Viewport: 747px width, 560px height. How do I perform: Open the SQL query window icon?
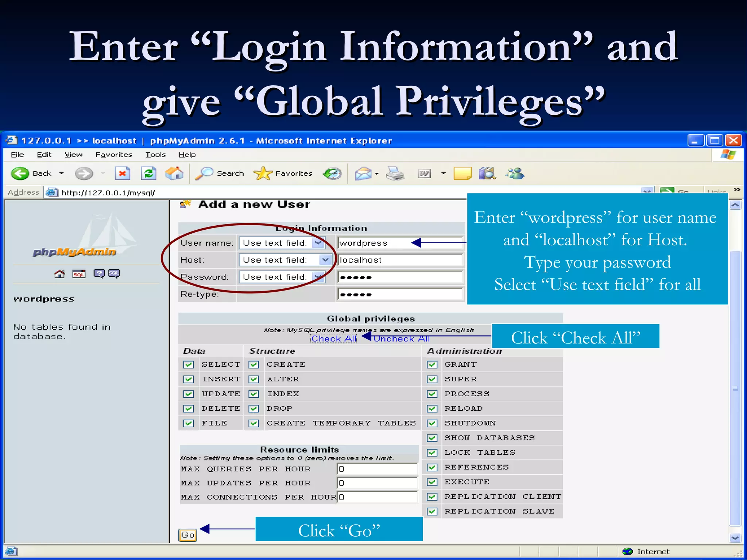tap(79, 274)
